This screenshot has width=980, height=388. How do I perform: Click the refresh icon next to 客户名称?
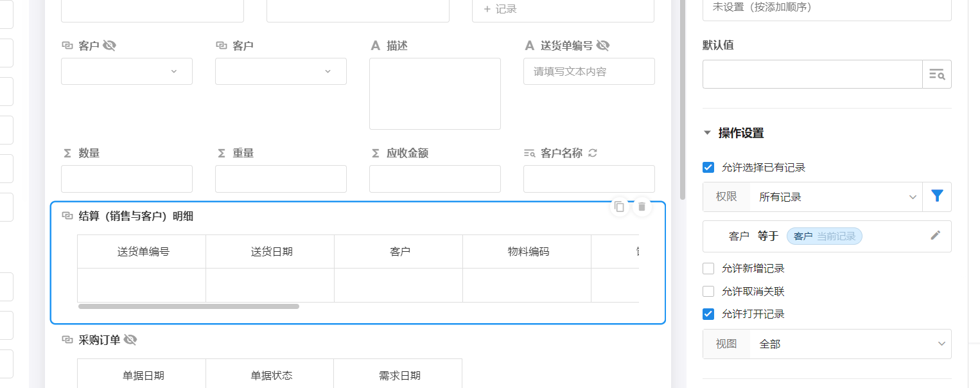593,153
